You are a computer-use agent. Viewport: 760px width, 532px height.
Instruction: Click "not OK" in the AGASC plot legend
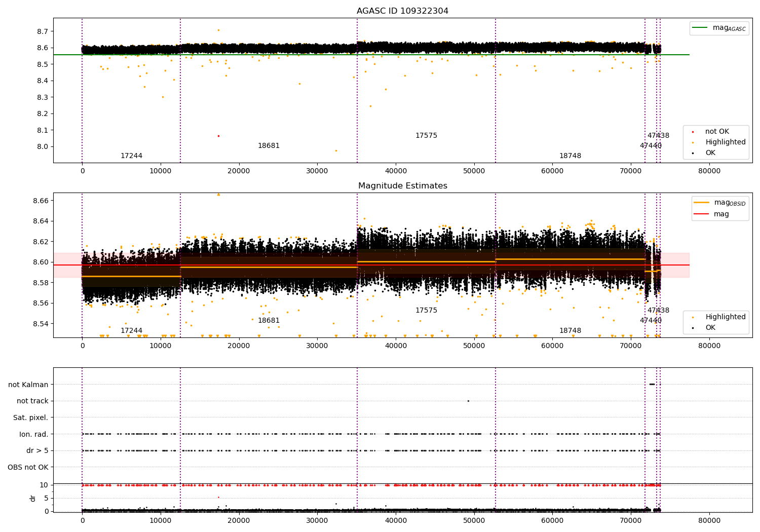(x=717, y=132)
